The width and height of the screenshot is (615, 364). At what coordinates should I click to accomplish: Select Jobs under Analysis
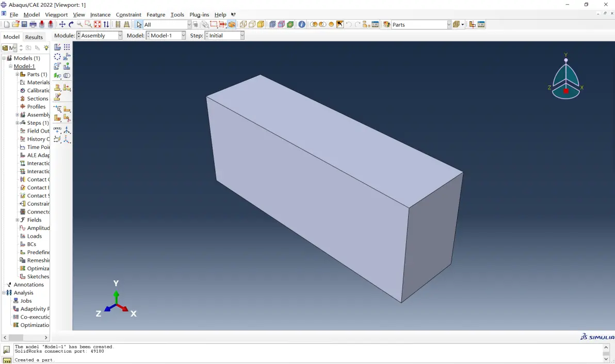click(26, 301)
